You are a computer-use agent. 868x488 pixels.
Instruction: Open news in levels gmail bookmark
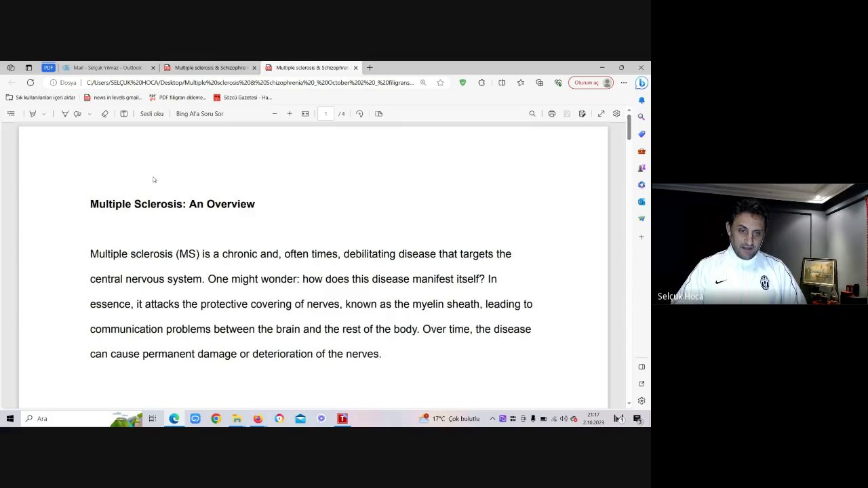pos(113,98)
